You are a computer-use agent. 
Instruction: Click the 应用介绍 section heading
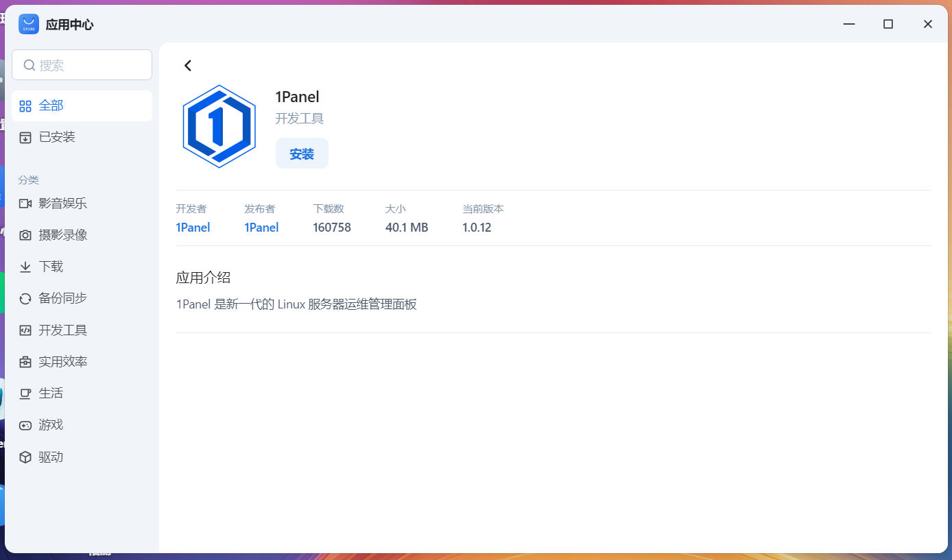[x=203, y=278]
